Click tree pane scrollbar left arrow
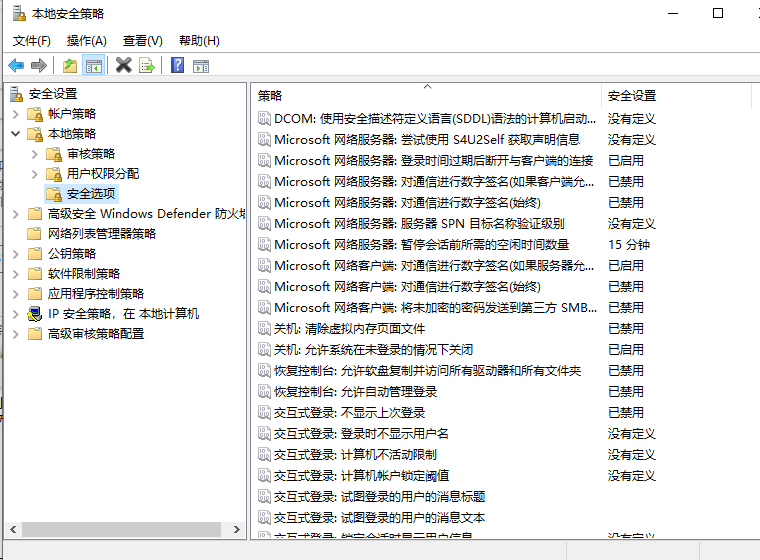This screenshot has height=560, width=760. (13, 529)
